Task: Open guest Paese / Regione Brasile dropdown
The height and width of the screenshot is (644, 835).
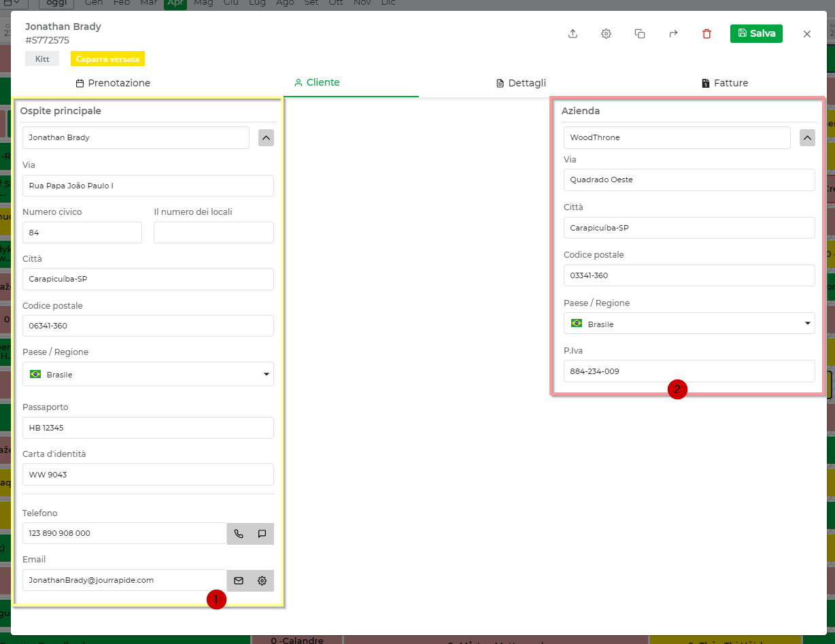Action: 148,374
